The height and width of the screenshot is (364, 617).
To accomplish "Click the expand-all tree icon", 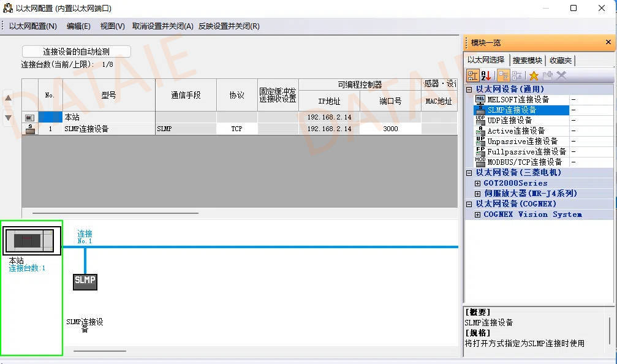I will [x=503, y=75].
